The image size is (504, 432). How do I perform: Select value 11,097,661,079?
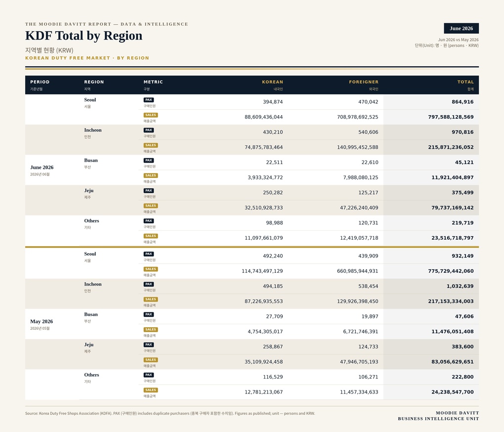pos(263,238)
